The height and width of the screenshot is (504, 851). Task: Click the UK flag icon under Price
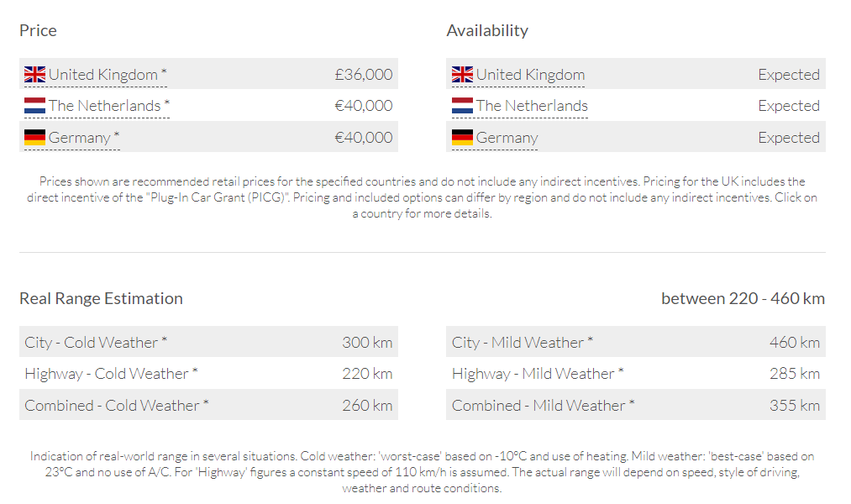coord(35,75)
